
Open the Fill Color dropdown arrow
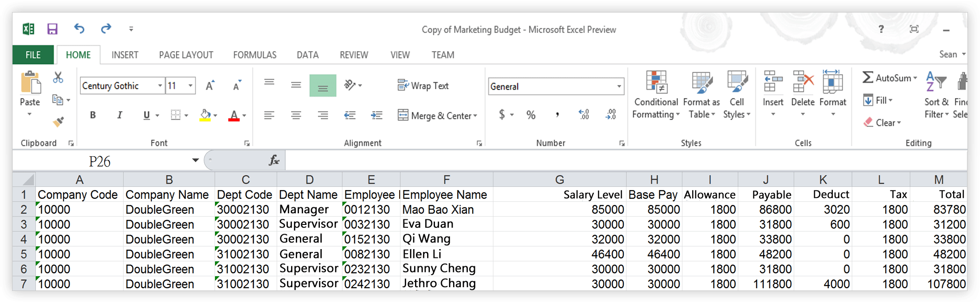(x=215, y=115)
